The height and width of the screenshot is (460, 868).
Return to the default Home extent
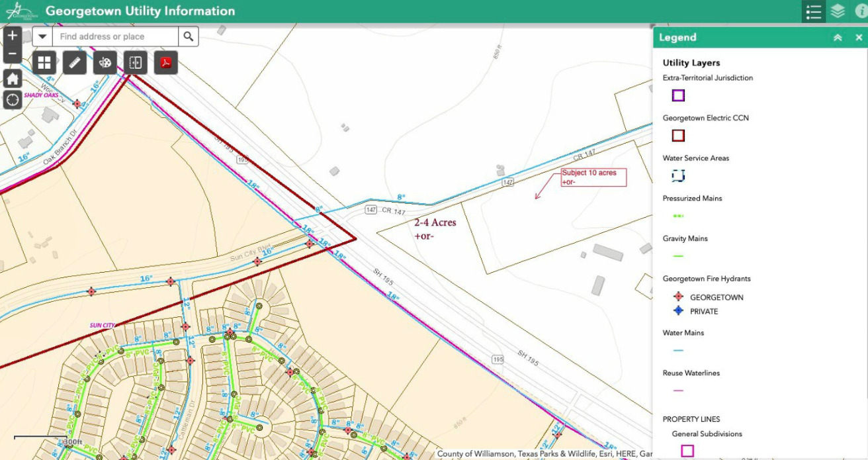coord(13,79)
